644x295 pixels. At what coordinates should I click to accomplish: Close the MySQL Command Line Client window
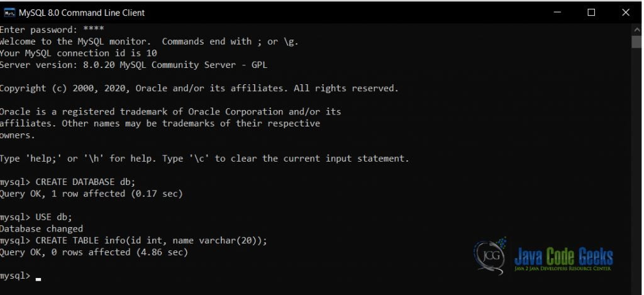[x=626, y=13]
